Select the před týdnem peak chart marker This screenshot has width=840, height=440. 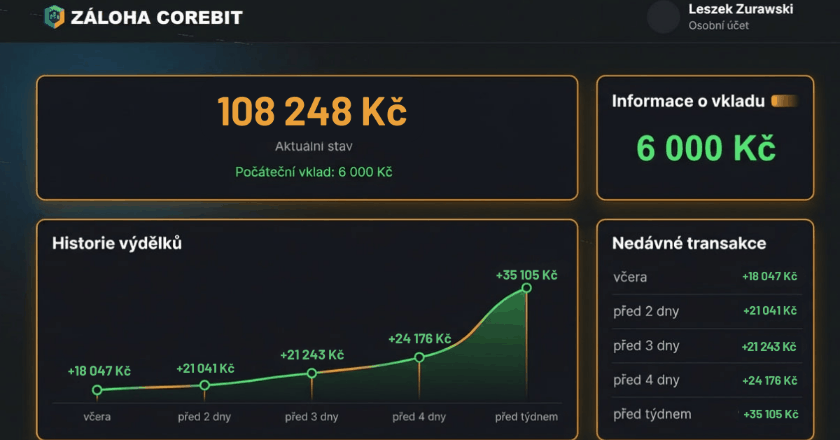tap(526, 288)
